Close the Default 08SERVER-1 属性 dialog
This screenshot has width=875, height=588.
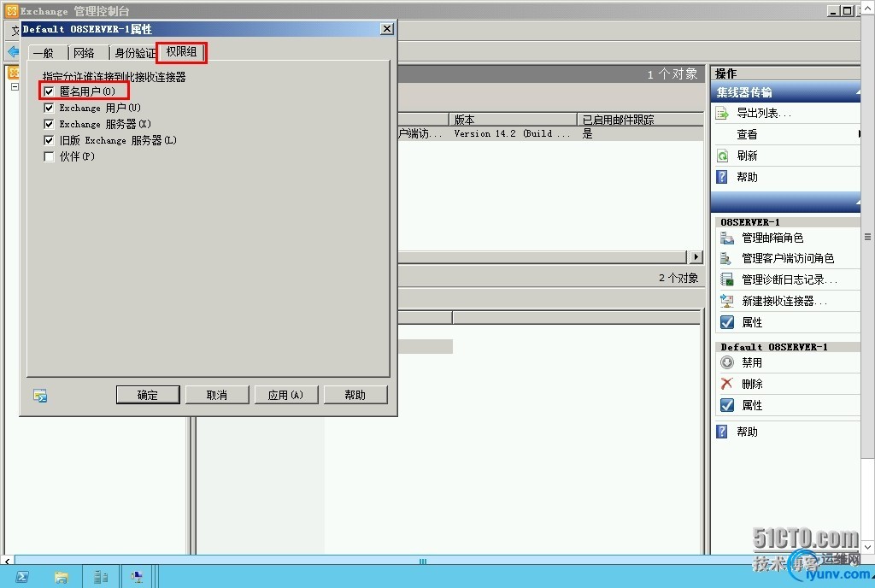pyautogui.click(x=387, y=28)
